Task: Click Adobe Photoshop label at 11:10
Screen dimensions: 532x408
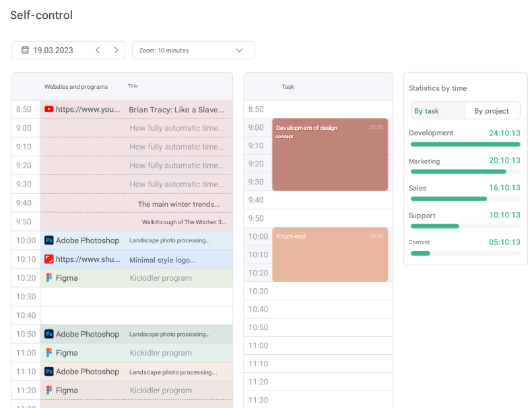Action: (88, 372)
